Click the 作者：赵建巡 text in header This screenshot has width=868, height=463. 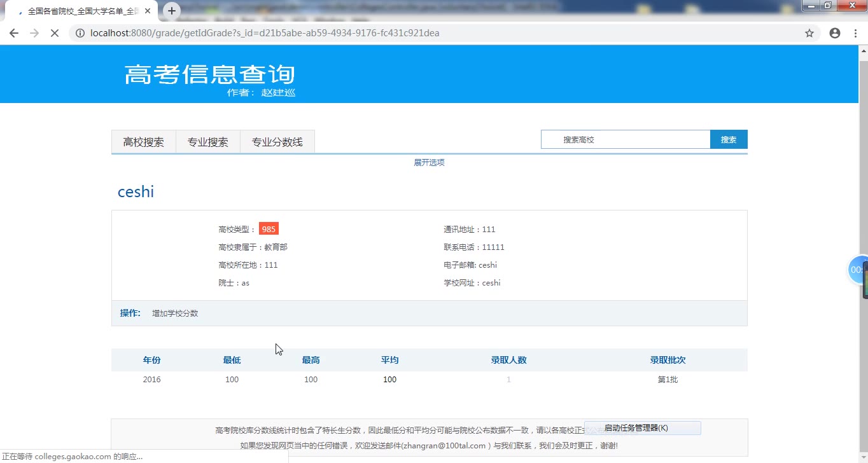click(261, 93)
